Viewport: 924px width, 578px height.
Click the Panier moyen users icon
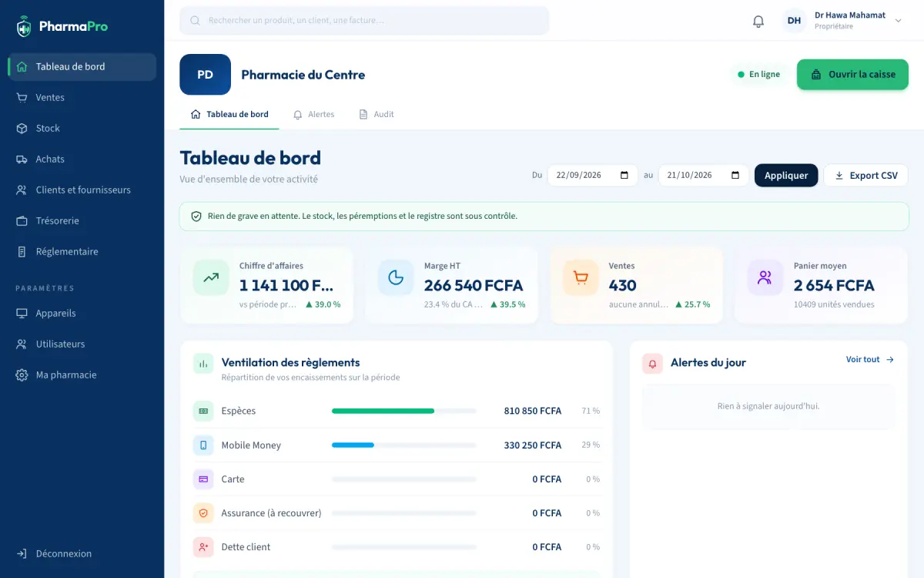[x=765, y=278]
